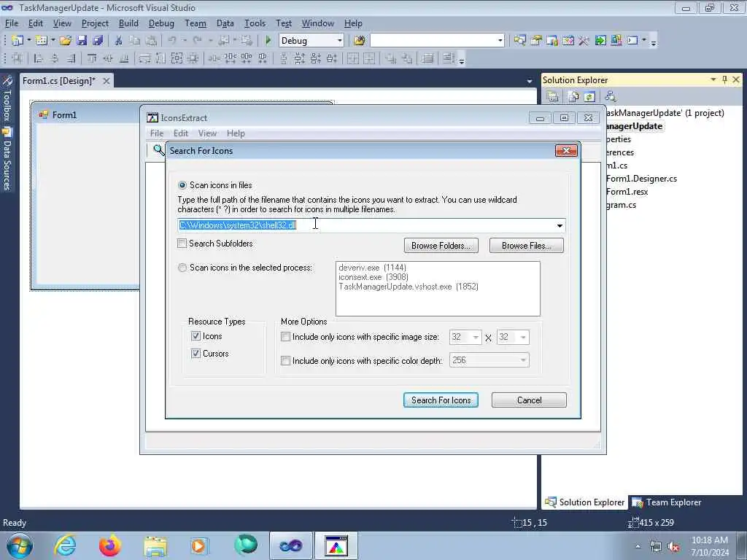Click the Start Page green arrow icon

coord(600,41)
